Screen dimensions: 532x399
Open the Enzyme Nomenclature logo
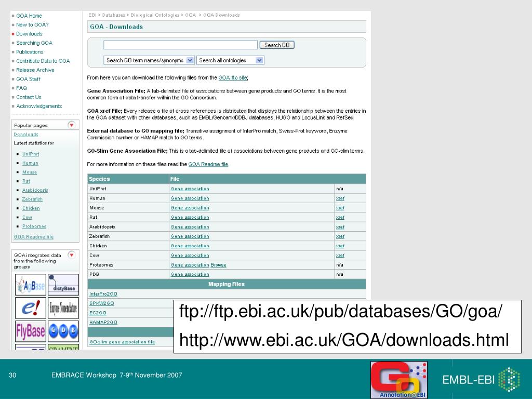click(63, 308)
